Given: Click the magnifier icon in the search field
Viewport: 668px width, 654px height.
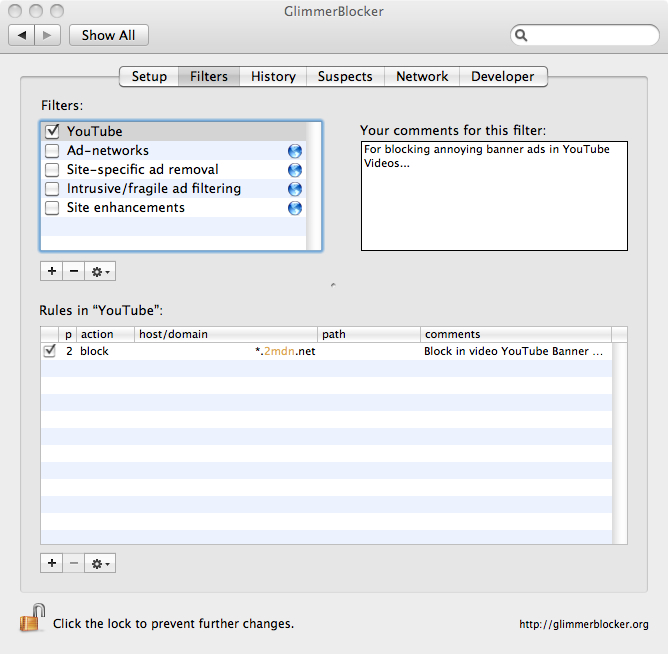Looking at the screenshot, I should (x=521, y=35).
